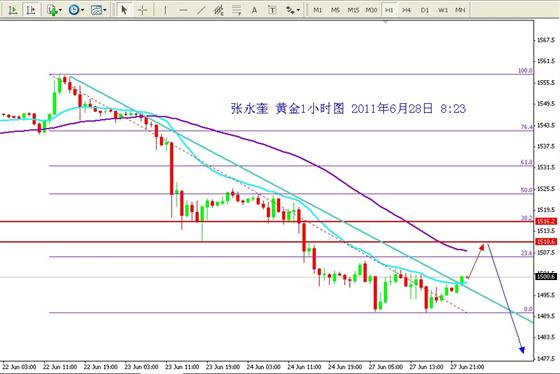Pick the trendline drawing tool
560x374 pixels.
coord(201,10)
